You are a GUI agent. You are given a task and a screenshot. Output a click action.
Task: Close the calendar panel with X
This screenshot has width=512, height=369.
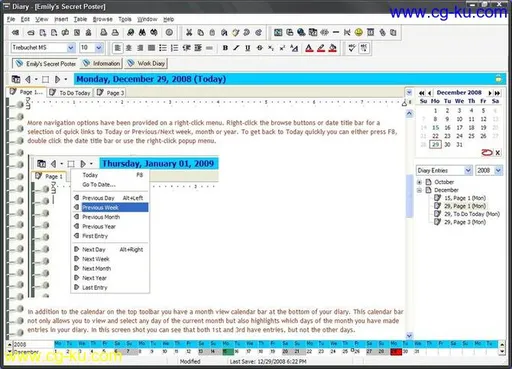[x=498, y=153]
